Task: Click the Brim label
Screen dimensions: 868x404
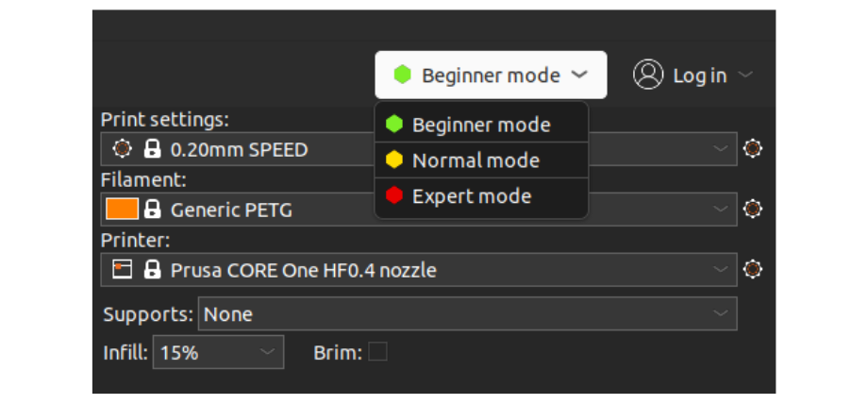Action: (x=337, y=352)
